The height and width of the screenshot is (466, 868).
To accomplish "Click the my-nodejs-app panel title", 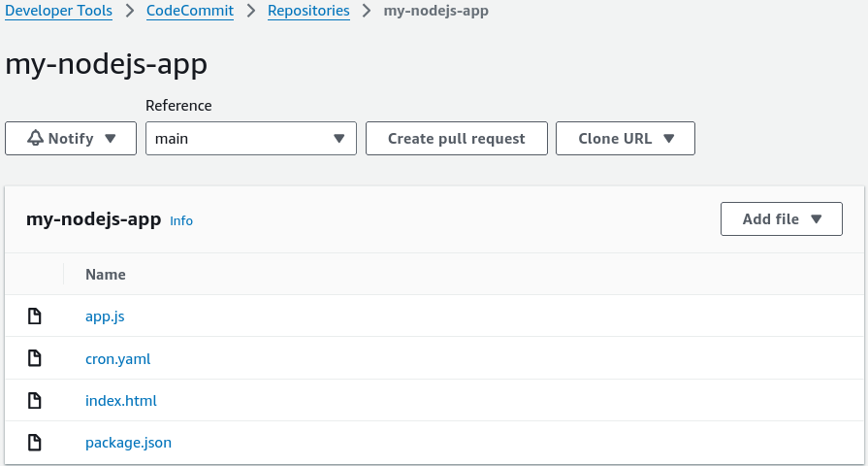I will pyautogui.click(x=93, y=219).
